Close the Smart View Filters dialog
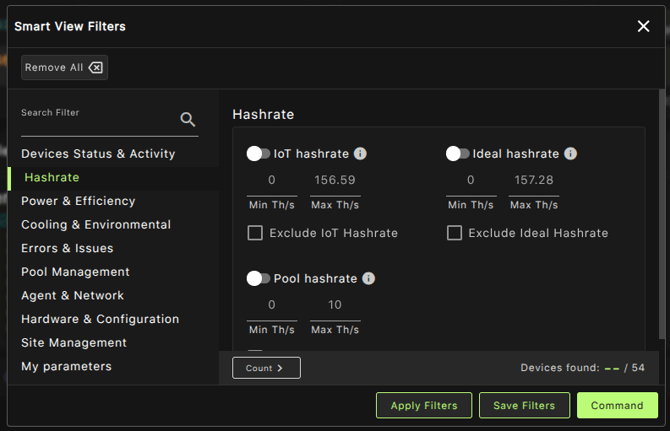The width and height of the screenshot is (670, 431). (x=643, y=26)
